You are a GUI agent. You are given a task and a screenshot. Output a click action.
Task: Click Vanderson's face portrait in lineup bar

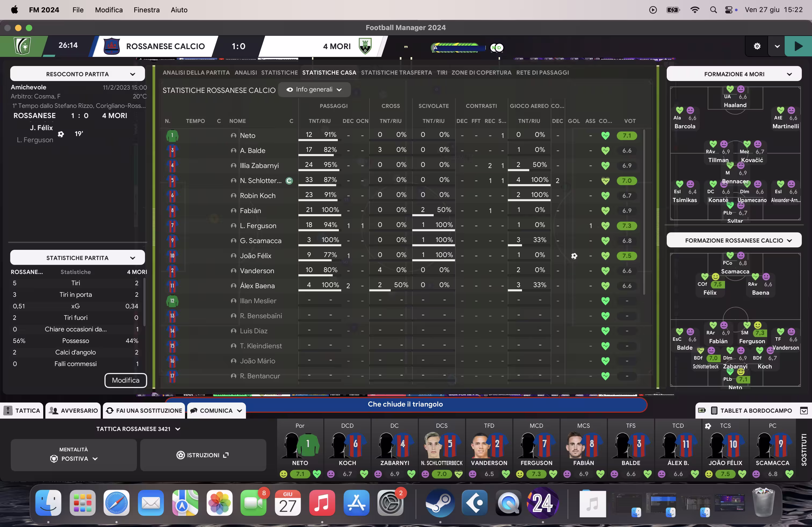pos(480,445)
